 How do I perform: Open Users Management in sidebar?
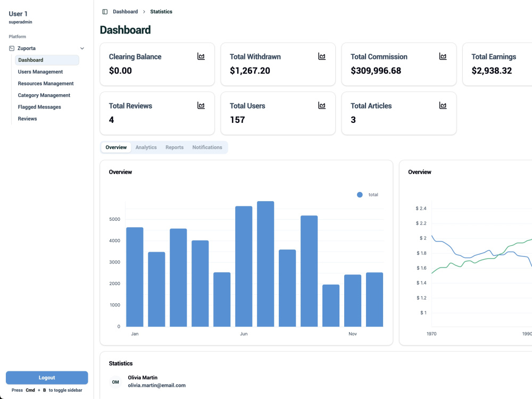tap(40, 72)
